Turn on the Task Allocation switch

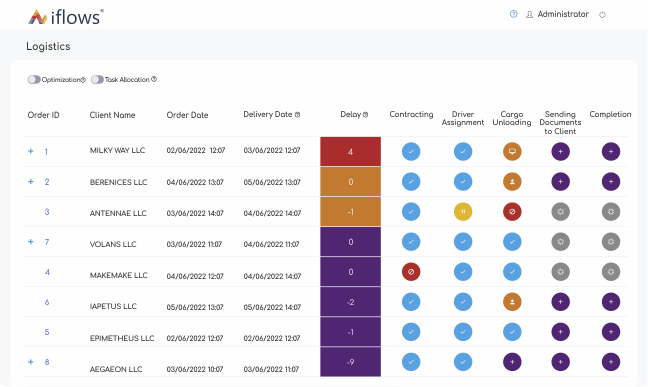click(97, 79)
